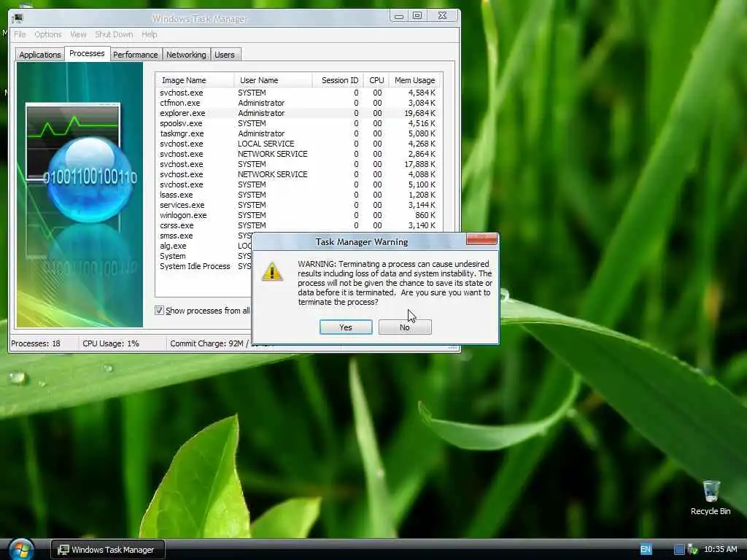Select the taskmgr.exe process row

click(298, 133)
